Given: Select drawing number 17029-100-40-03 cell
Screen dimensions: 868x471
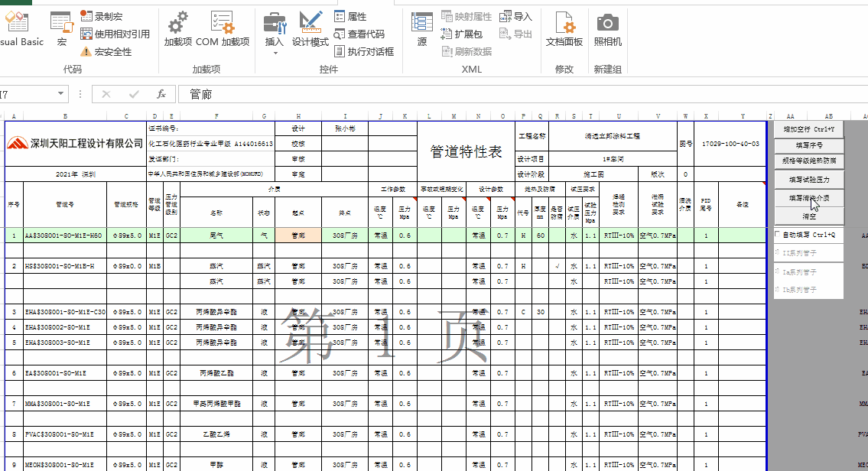Looking at the screenshot, I should pos(730,144).
